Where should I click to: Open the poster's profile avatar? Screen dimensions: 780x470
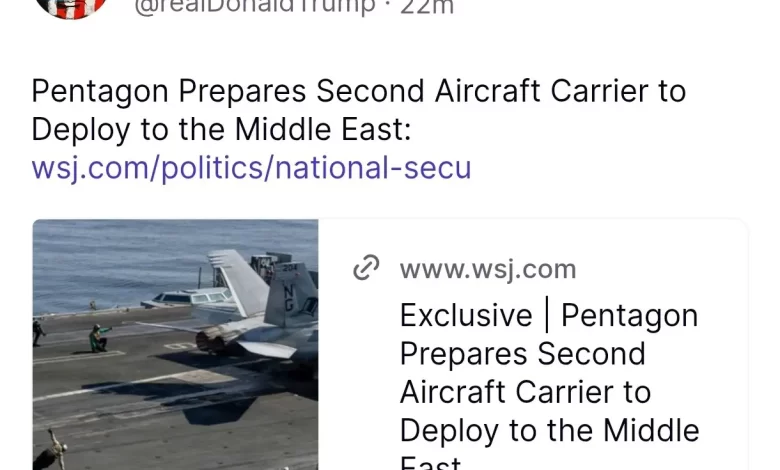[72, 6]
